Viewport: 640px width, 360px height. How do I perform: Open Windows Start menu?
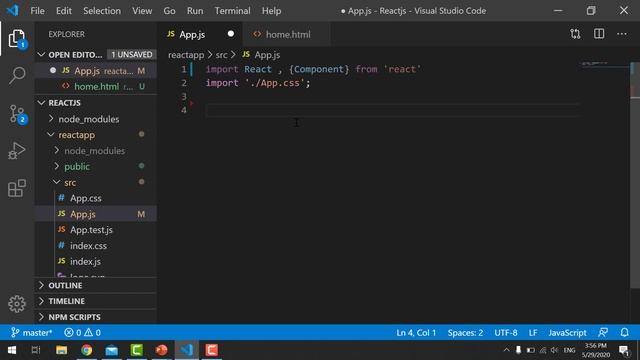(12, 350)
